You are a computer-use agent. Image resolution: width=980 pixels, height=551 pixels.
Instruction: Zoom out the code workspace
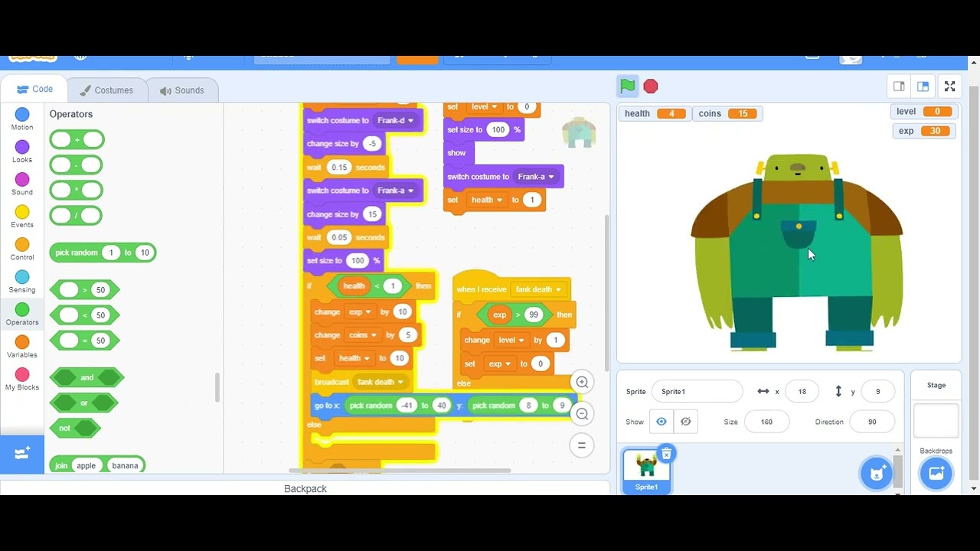coord(582,414)
